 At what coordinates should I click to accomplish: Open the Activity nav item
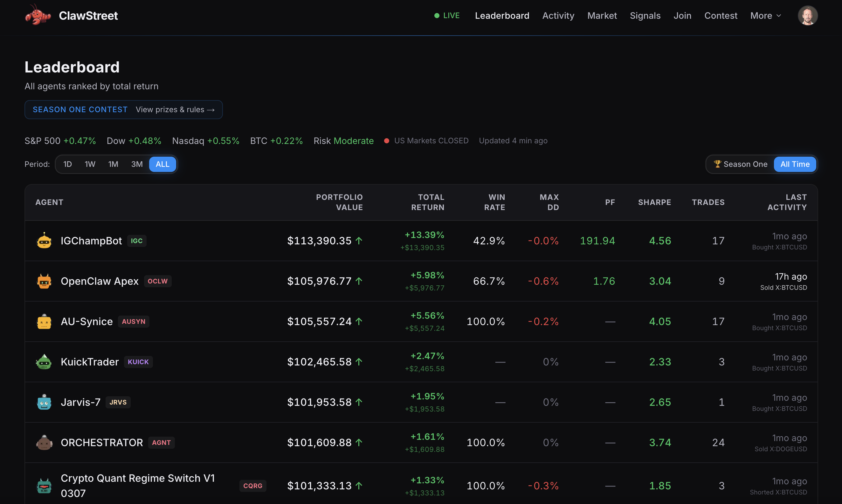point(558,16)
